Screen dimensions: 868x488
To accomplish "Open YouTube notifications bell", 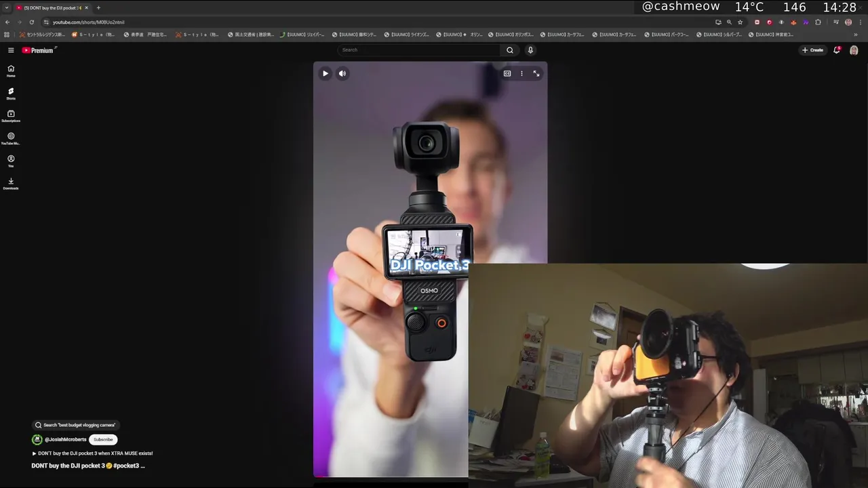I will click(x=837, y=50).
